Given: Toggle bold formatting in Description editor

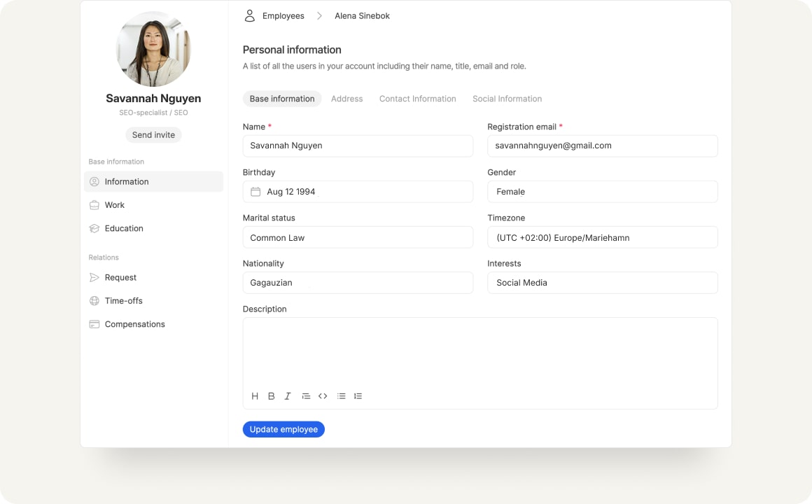Looking at the screenshot, I should click(x=272, y=395).
